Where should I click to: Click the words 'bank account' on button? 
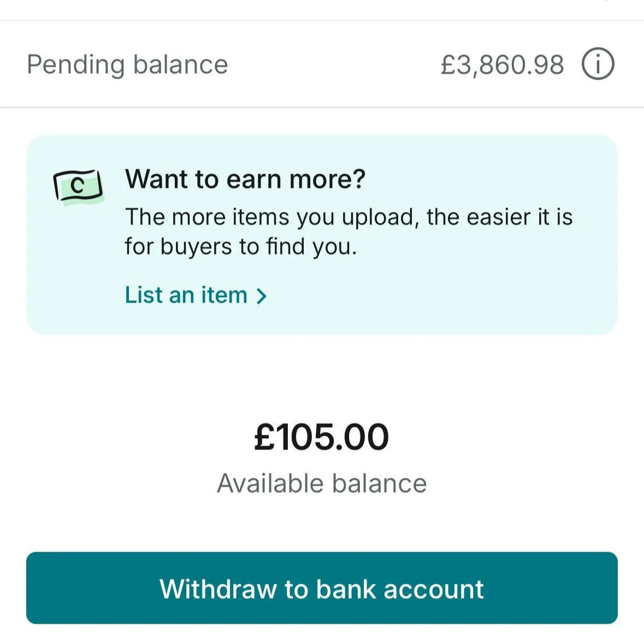pos(400,589)
